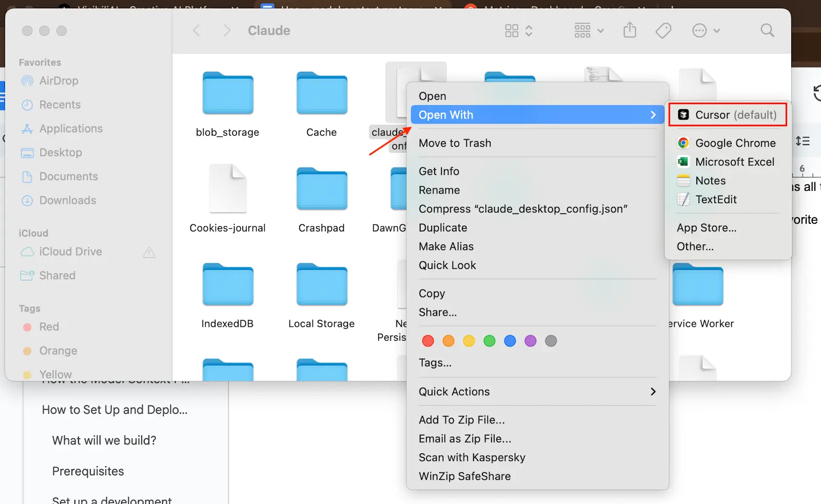Compress claude_desktop_config.json

pos(537,209)
